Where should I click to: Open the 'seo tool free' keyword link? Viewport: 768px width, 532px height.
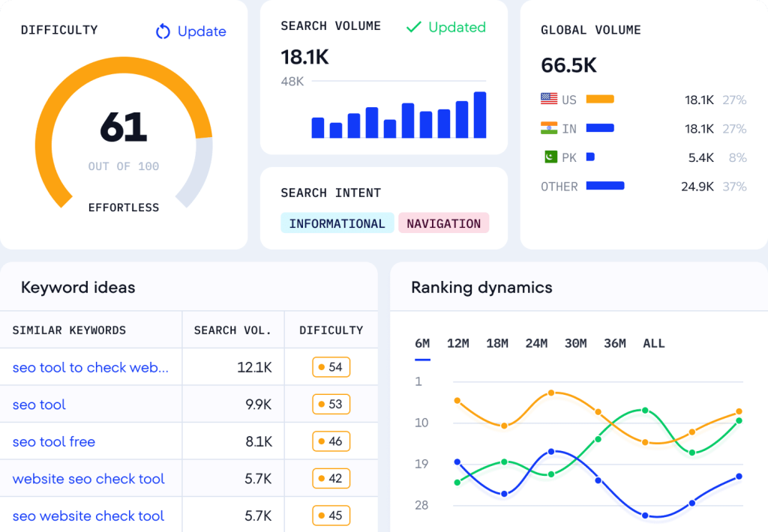54,442
